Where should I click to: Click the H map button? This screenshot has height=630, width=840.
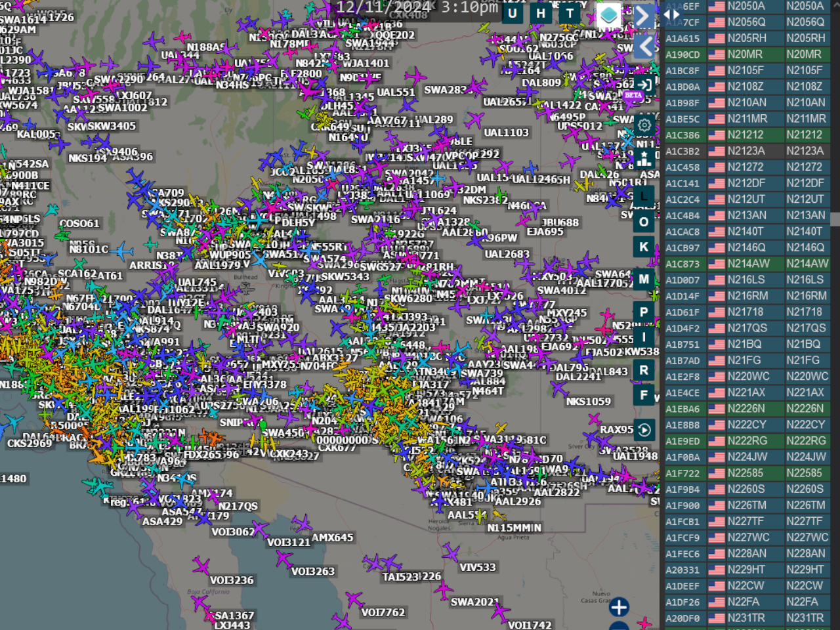click(x=541, y=13)
